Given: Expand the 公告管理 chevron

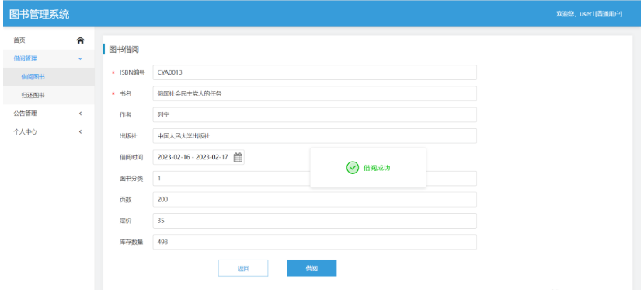Looking at the screenshot, I should 81,114.
